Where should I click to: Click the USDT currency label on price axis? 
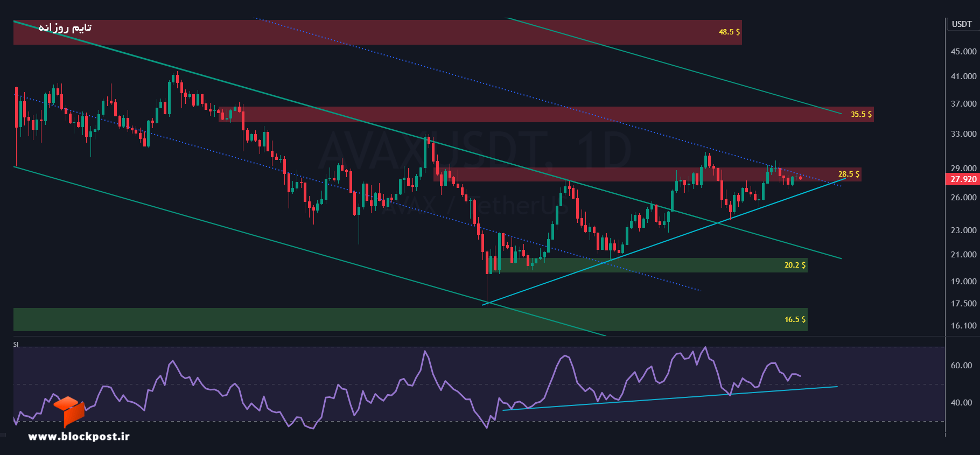tap(962, 24)
